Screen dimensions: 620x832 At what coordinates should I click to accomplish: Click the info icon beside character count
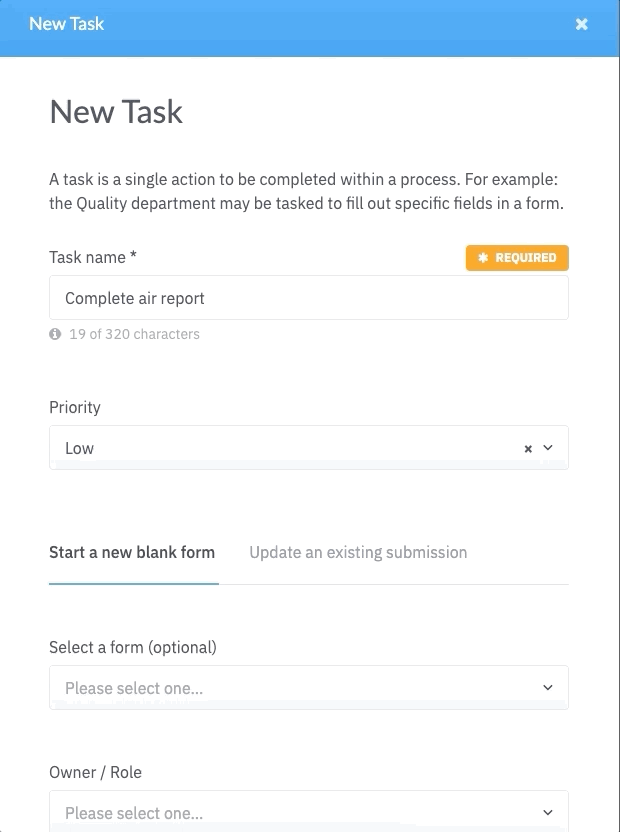pos(55,334)
